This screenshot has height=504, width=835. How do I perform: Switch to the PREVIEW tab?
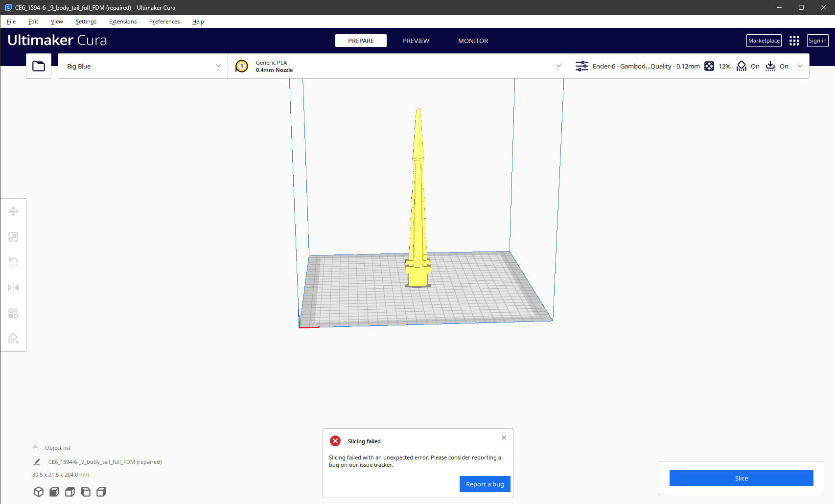(x=416, y=41)
